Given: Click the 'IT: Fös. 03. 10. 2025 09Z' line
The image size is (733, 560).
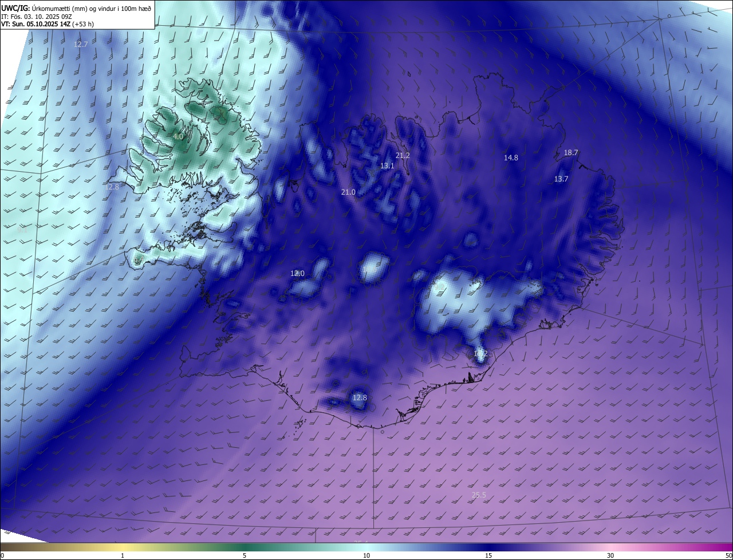Looking at the screenshot, I should (x=36, y=17).
